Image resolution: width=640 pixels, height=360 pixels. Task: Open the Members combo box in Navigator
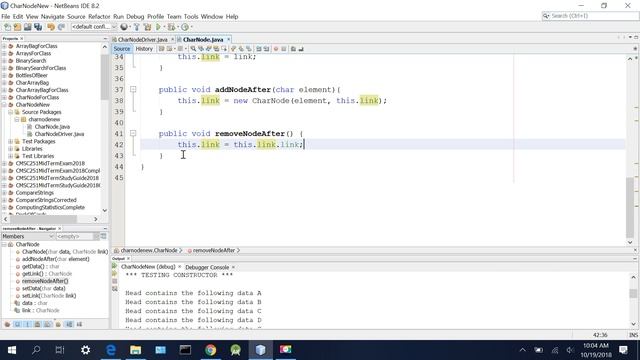coord(28,236)
